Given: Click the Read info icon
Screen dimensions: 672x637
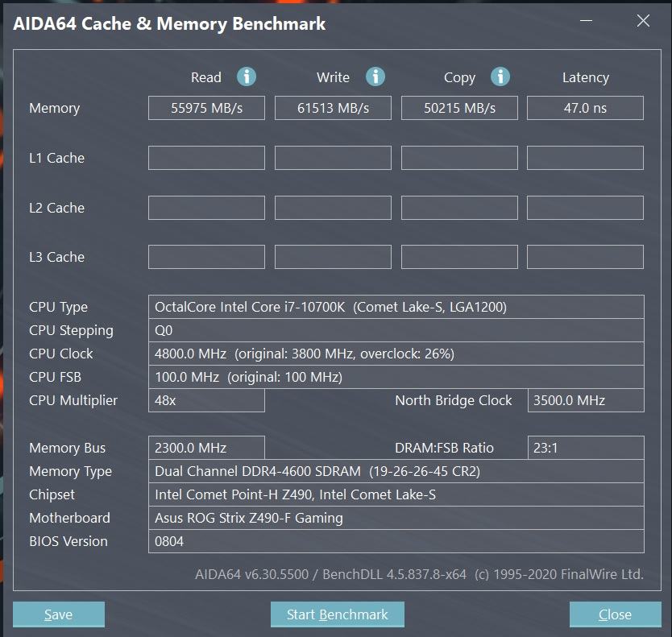Looking at the screenshot, I should [x=247, y=77].
